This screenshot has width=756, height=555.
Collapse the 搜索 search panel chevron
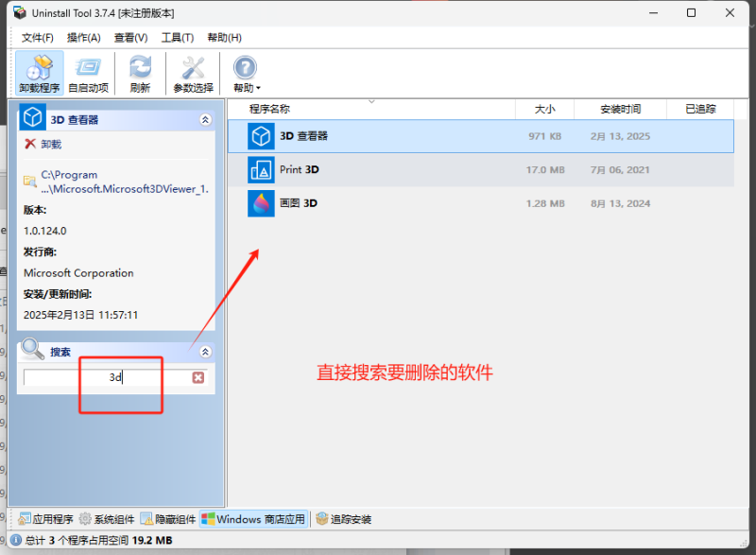(x=205, y=352)
